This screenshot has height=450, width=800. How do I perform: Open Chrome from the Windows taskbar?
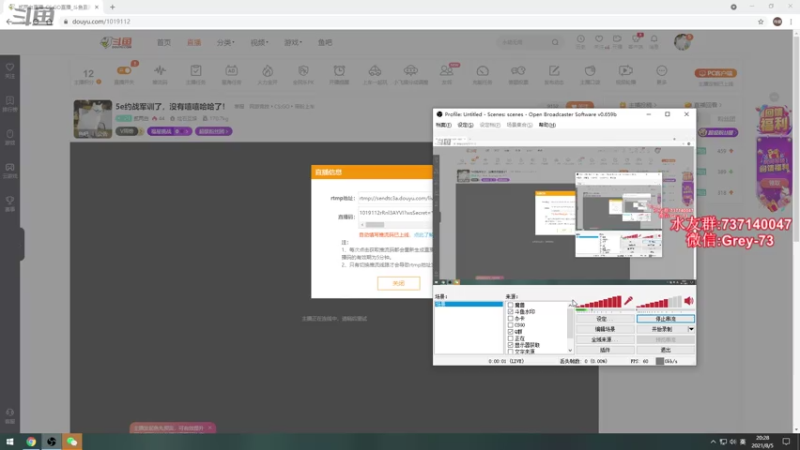pyautogui.click(x=31, y=442)
